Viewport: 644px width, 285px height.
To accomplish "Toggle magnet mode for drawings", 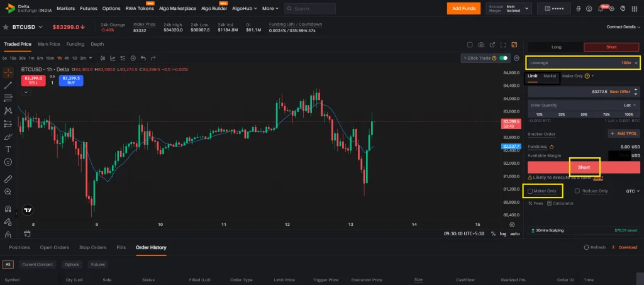I will [x=8, y=209].
